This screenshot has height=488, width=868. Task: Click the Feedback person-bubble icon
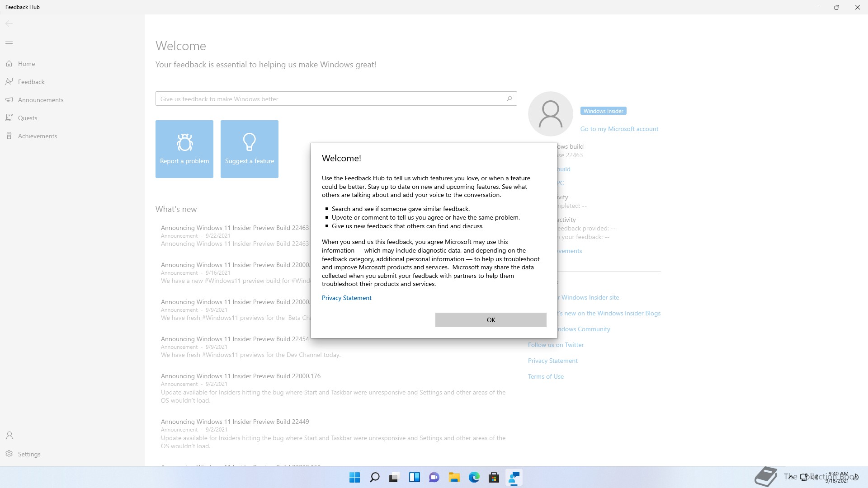[x=9, y=82]
